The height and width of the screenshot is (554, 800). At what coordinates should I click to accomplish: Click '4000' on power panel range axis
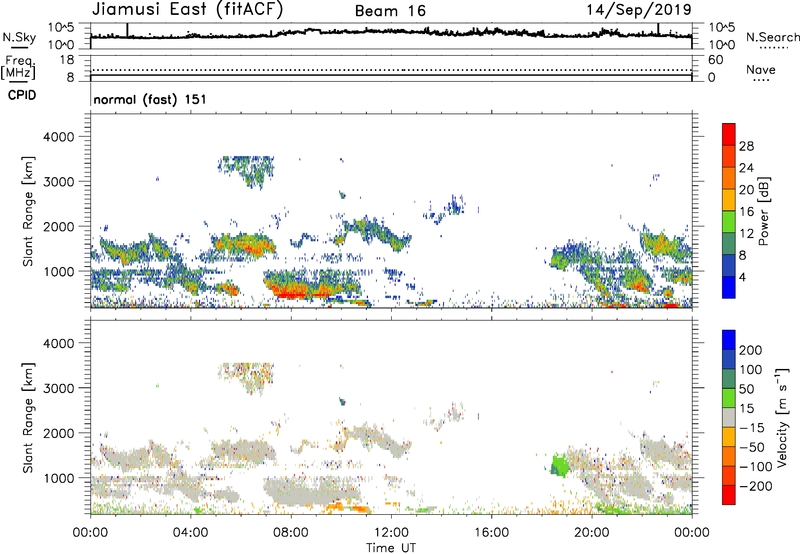(59, 137)
